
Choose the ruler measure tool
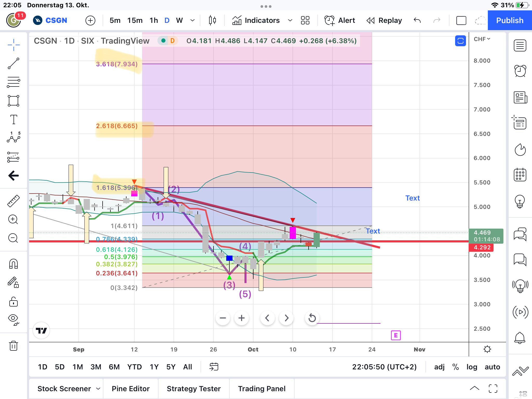14,201
